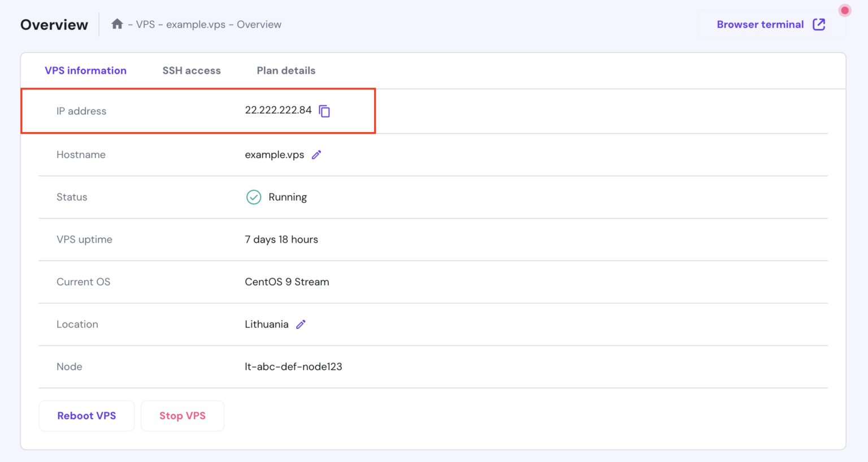Switch to the VPS information tab
The height and width of the screenshot is (462, 868).
85,71
